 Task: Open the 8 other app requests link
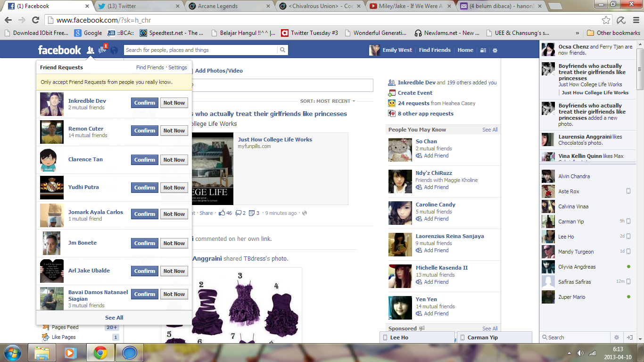click(426, 114)
